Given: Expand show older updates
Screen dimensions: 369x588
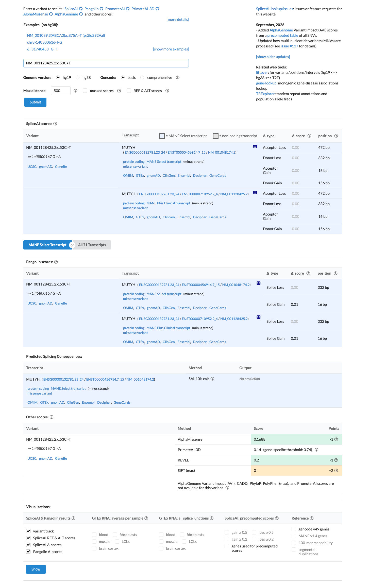Looking at the screenshot, I should 273,57.
